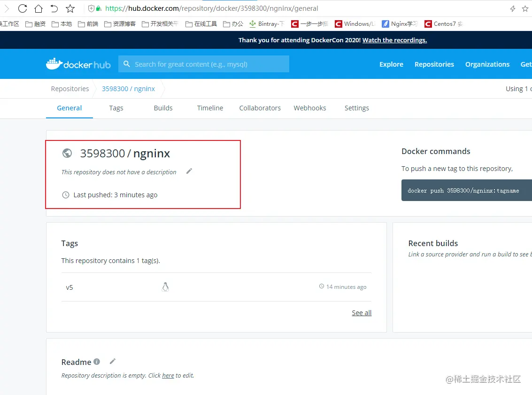The height and width of the screenshot is (395, 532).
Task: Open the 前端 bookmark folder
Action: click(x=88, y=24)
